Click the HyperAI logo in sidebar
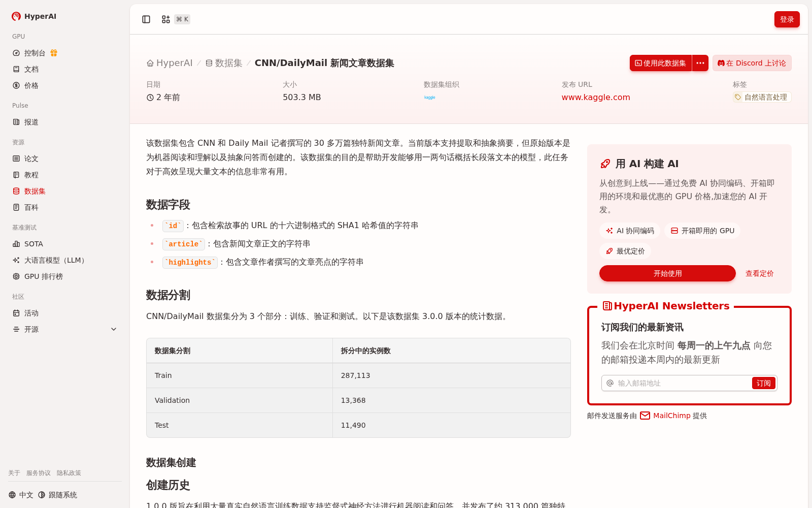 pos(34,16)
